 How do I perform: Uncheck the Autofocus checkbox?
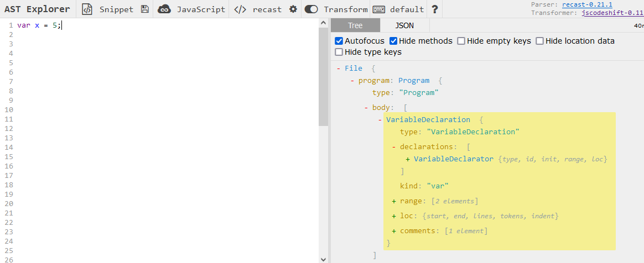point(339,41)
